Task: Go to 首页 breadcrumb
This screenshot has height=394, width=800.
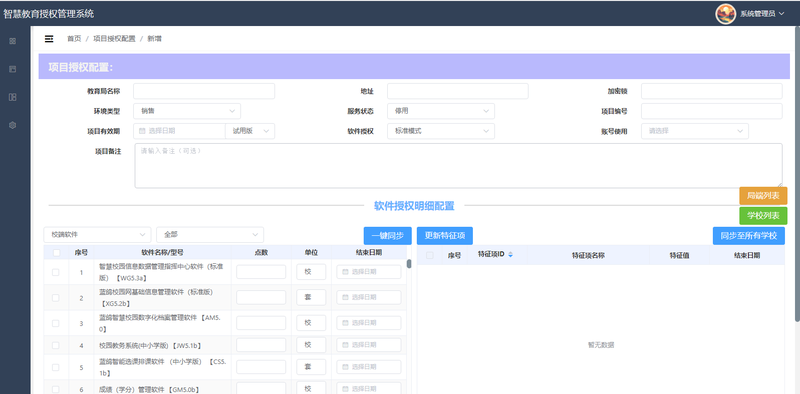Action: (74, 39)
